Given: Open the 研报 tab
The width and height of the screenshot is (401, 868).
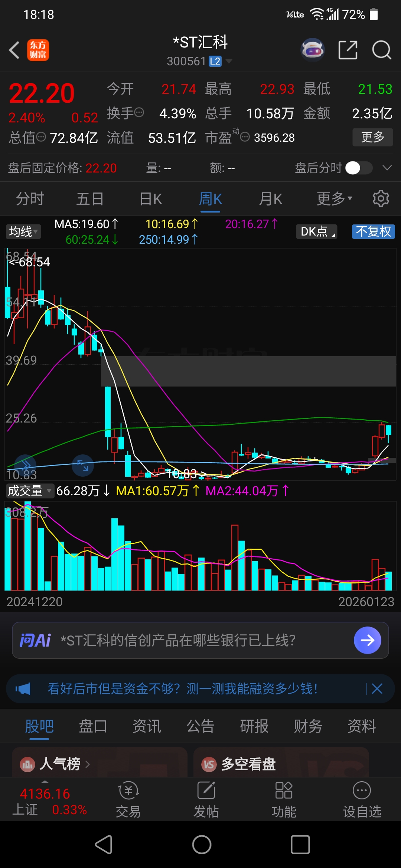Looking at the screenshot, I should (x=254, y=726).
